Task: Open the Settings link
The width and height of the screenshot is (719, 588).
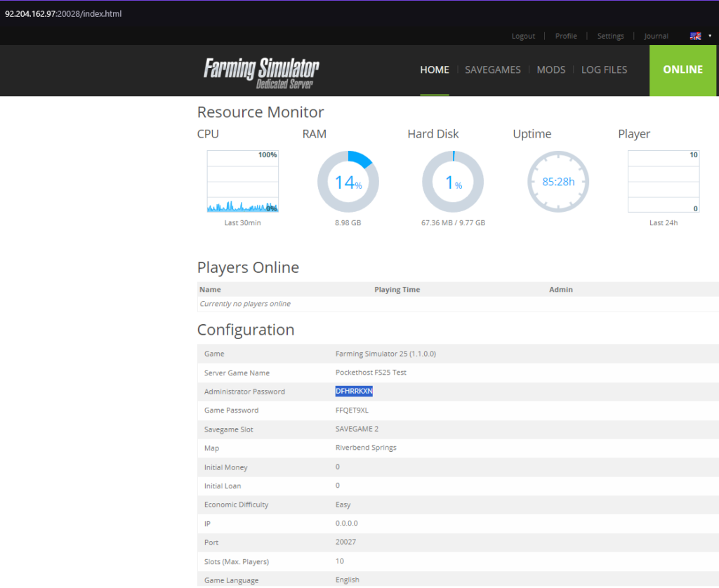Action: click(x=610, y=36)
